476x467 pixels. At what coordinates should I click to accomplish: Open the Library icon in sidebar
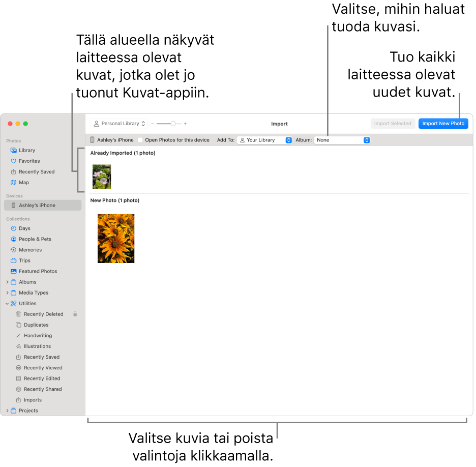coord(13,151)
